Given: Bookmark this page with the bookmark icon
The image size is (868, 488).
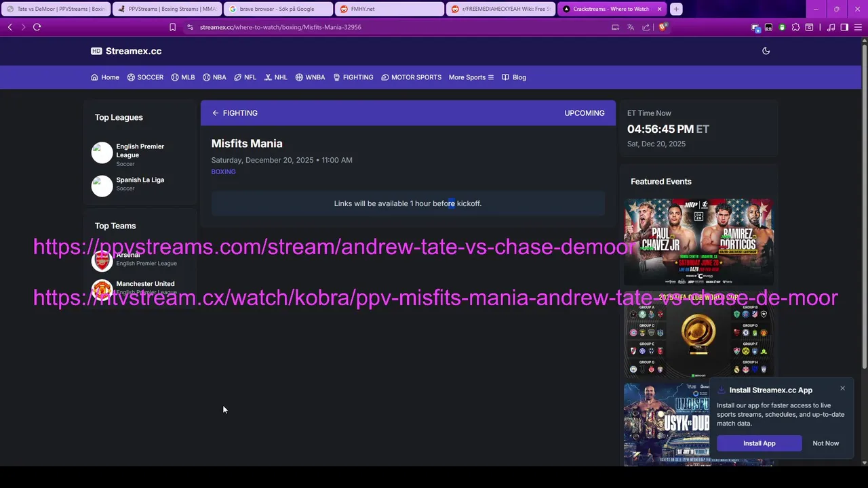Looking at the screenshot, I should pyautogui.click(x=172, y=27).
